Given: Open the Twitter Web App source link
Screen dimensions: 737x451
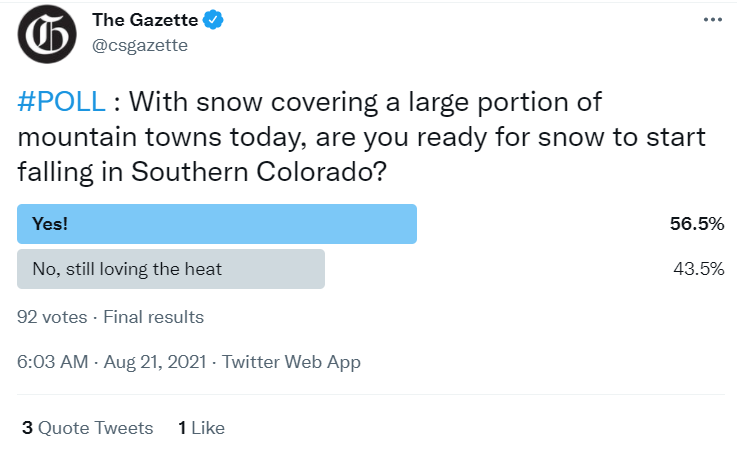Looking at the screenshot, I should (291, 362).
